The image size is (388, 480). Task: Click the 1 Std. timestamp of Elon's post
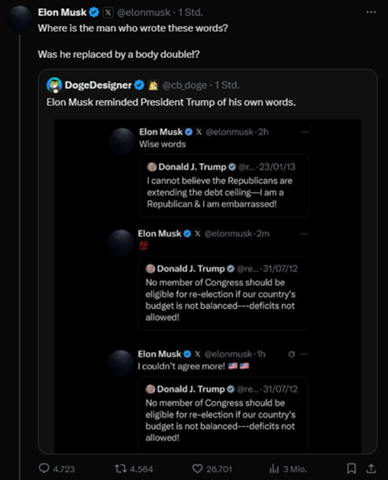190,13
